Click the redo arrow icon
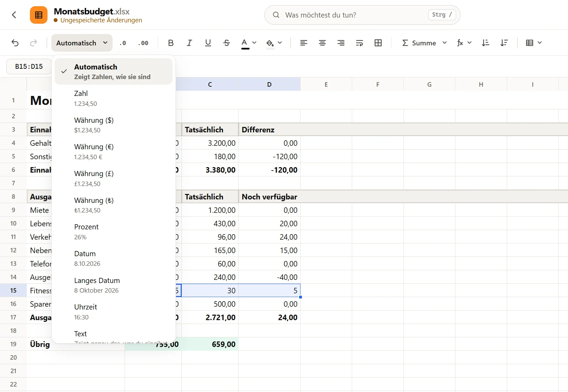This screenshot has width=568, height=392. coord(33,43)
